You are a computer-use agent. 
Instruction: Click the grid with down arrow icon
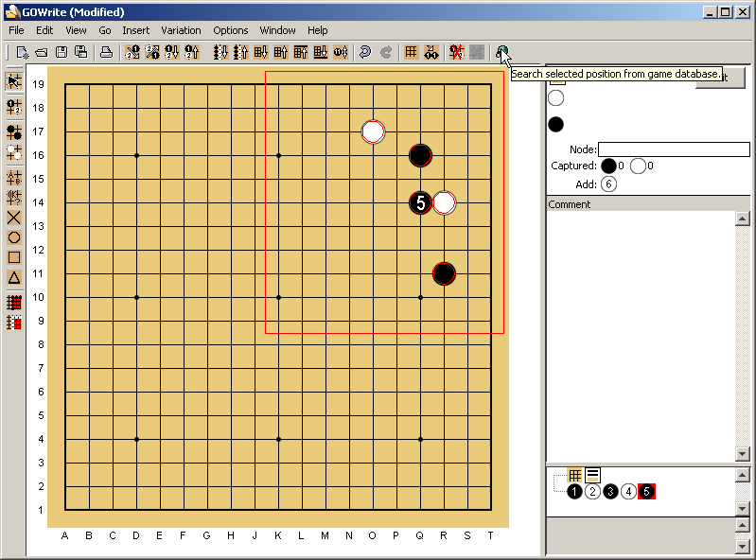[x=260, y=52]
